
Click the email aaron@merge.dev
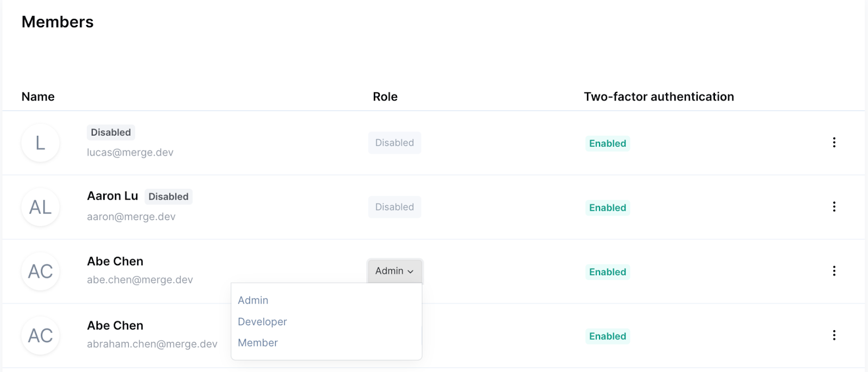[131, 217]
